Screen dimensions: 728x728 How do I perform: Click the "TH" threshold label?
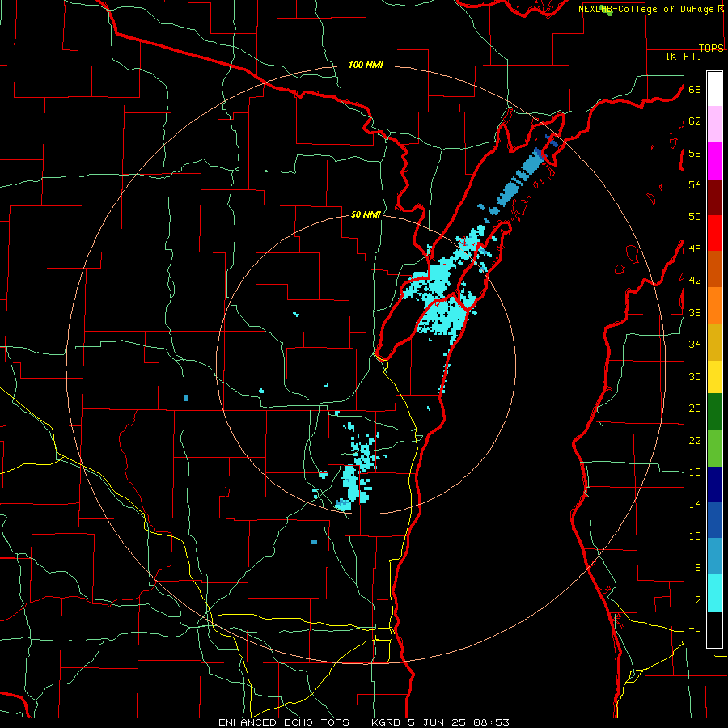(695, 632)
